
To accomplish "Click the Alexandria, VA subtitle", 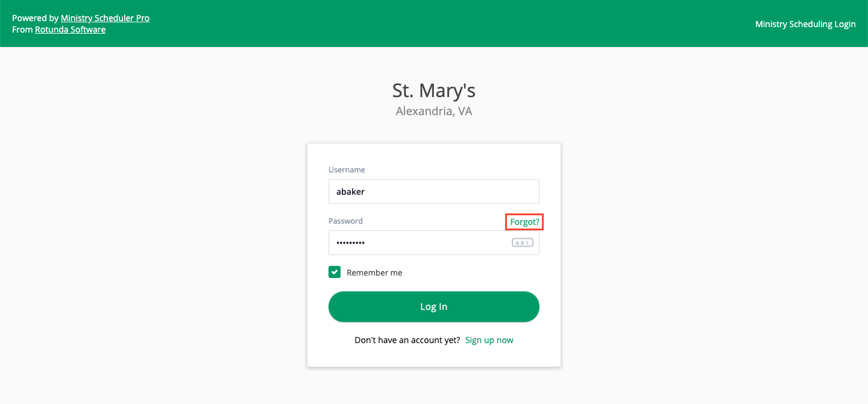I will (434, 111).
